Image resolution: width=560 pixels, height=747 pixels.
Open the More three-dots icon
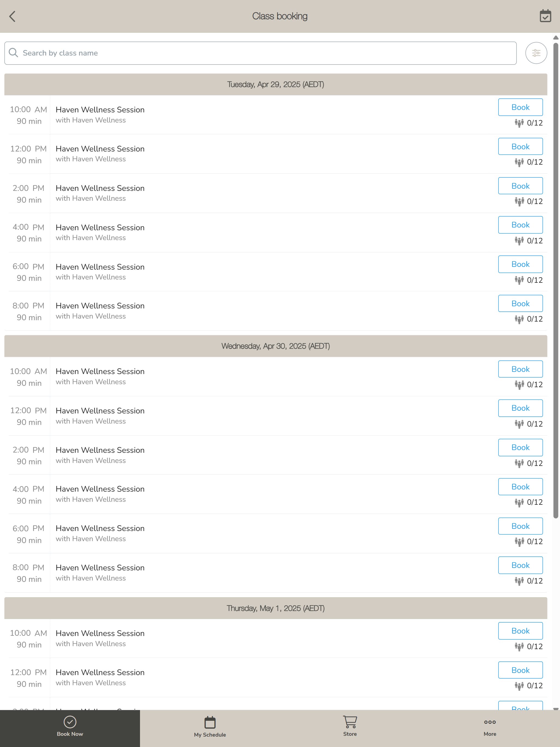point(490,722)
